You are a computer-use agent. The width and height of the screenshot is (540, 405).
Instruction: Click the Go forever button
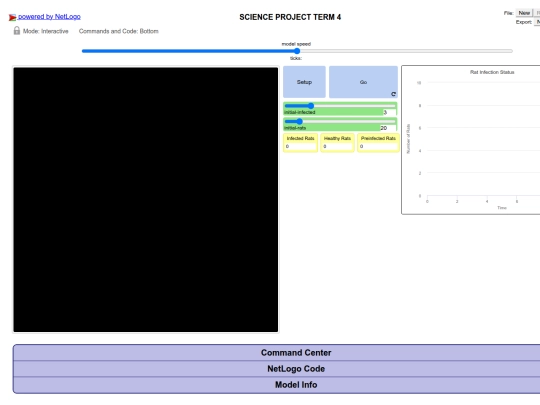click(x=363, y=82)
